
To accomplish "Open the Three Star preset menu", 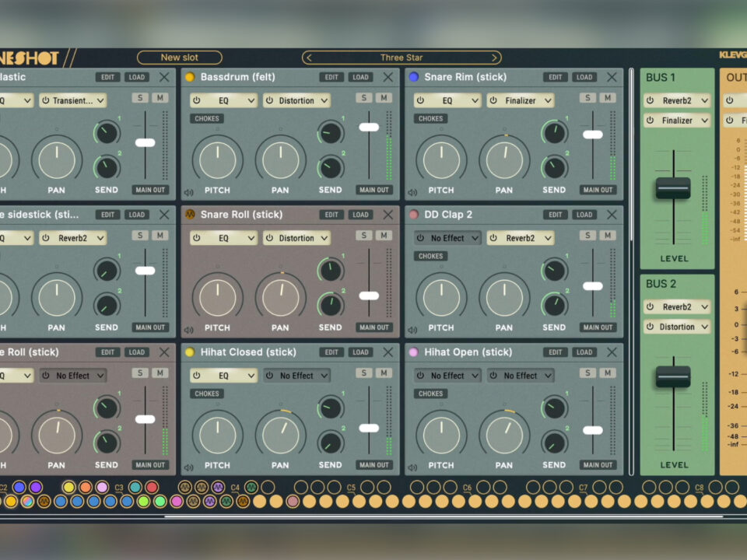I will click(402, 58).
